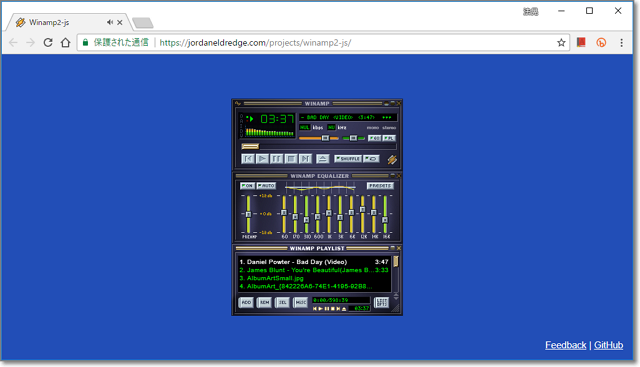
Task: Open the equalizer PRESETS menu
Action: [380, 186]
